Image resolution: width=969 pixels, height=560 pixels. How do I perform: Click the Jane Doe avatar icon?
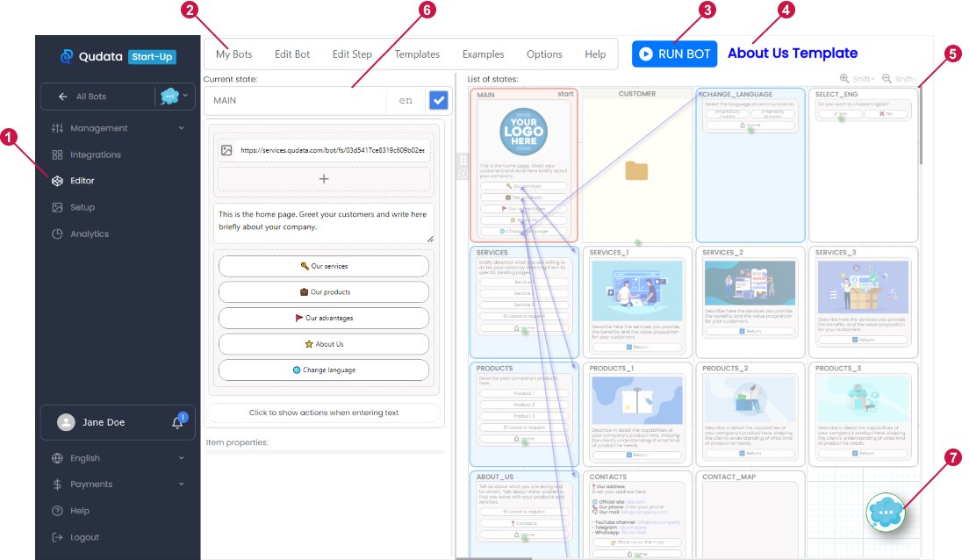tap(66, 422)
